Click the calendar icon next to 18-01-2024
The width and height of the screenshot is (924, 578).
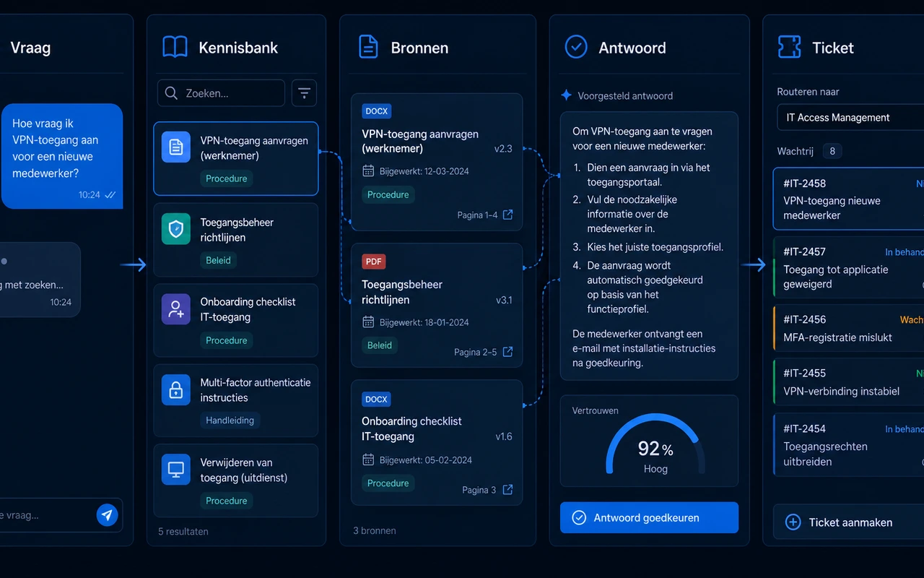pos(368,322)
